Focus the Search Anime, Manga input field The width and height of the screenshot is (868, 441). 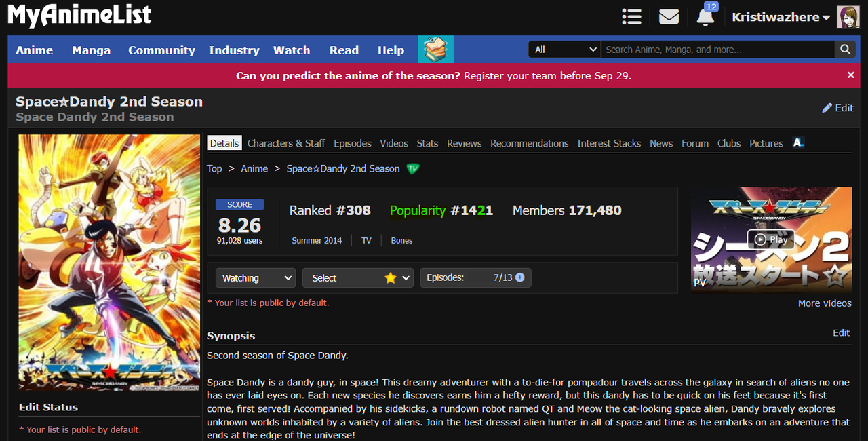pyautogui.click(x=718, y=50)
